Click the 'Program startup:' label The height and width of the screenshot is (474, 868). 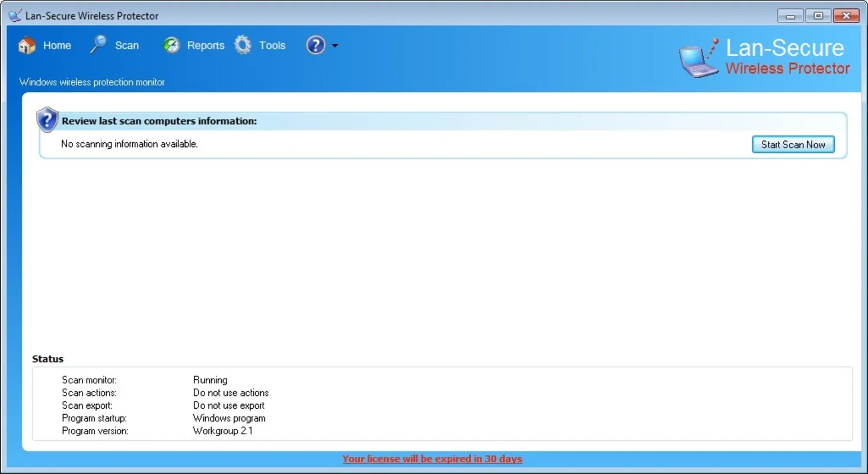point(94,418)
